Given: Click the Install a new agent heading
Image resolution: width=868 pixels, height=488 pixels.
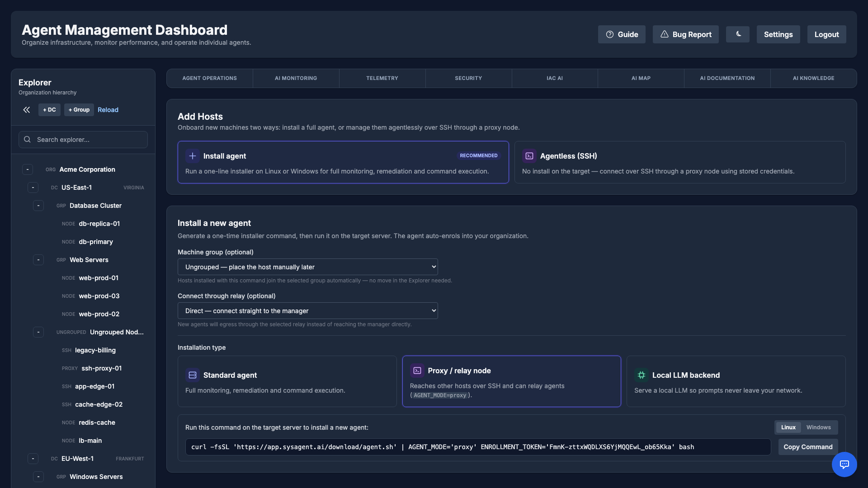Looking at the screenshot, I should (x=214, y=223).
